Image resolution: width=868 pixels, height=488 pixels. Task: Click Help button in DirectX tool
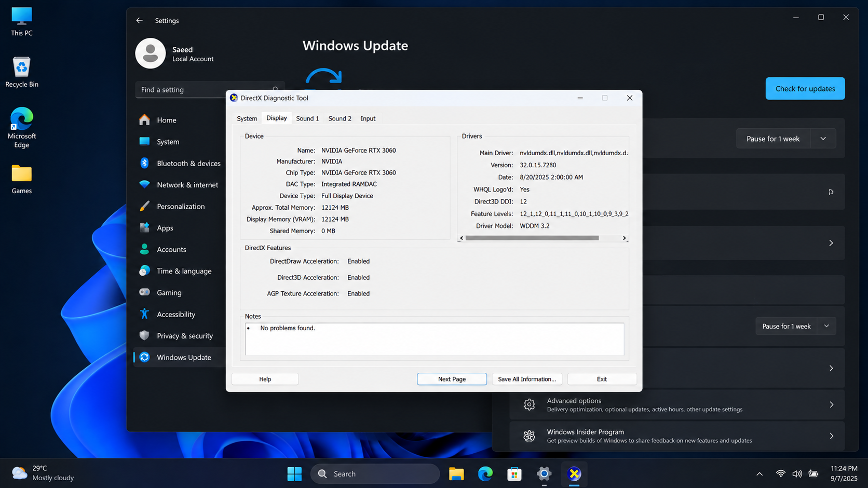coord(265,379)
